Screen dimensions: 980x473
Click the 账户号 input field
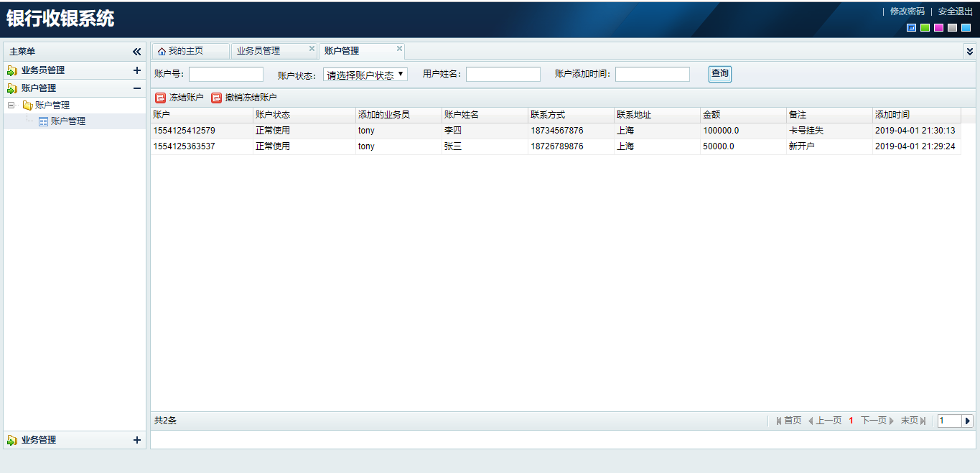pyautogui.click(x=226, y=75)
